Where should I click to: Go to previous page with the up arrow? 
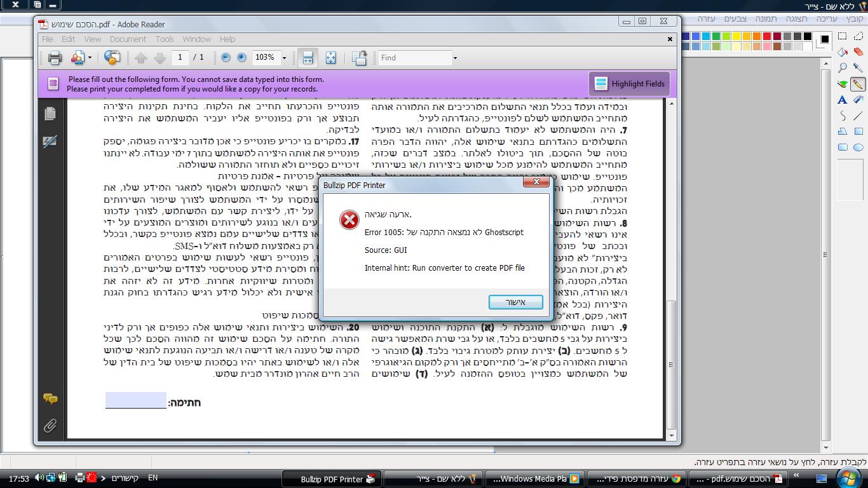(x=140, y=58)
